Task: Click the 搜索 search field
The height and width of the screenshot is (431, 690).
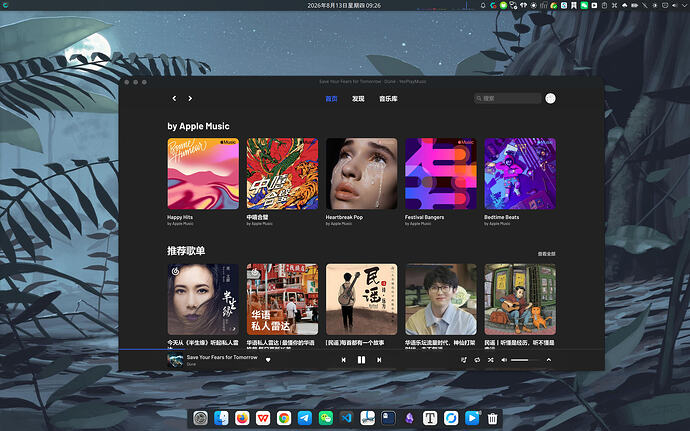Action: [507, 99]
